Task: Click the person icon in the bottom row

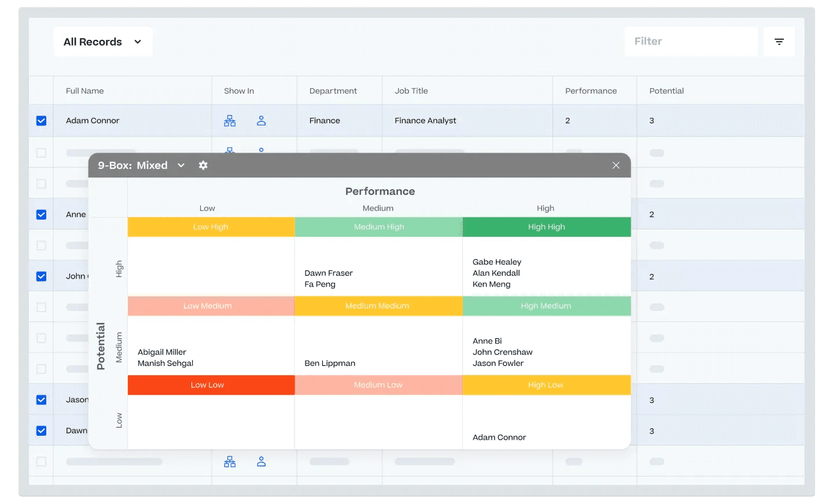Action: (x=261, y=461)
